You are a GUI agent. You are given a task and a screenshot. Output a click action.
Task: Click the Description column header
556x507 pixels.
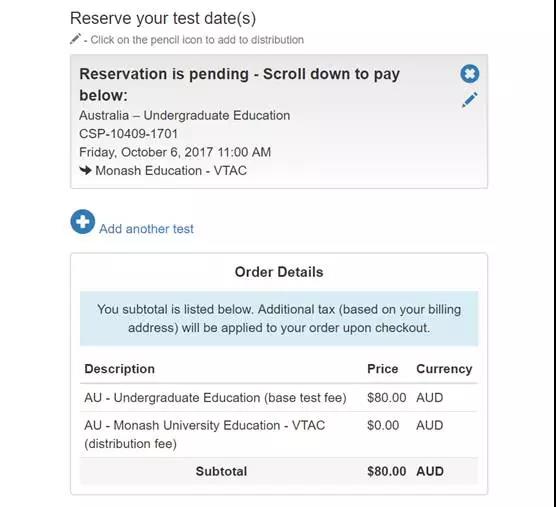click(119, 369)
